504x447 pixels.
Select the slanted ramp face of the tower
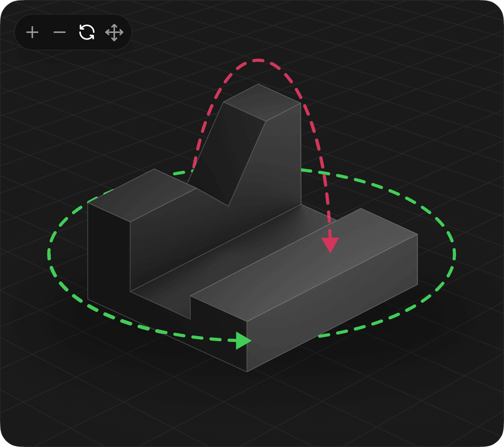[x=225, y=154]
